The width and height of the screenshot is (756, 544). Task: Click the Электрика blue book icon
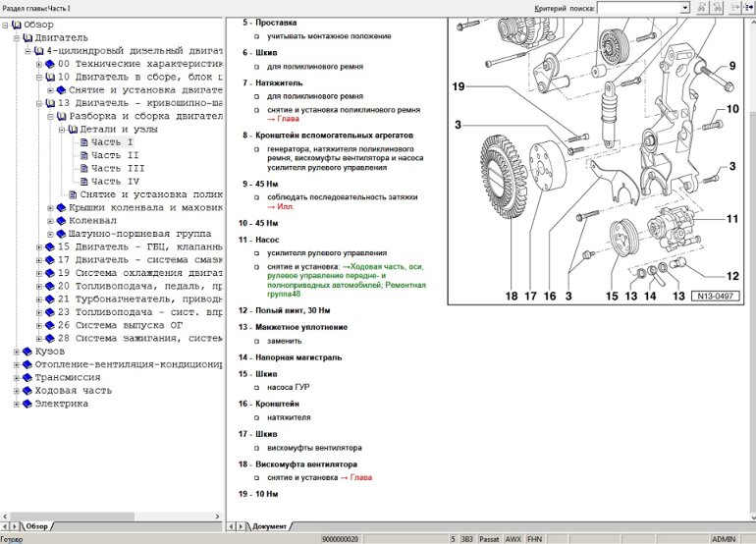pos(27,404)
